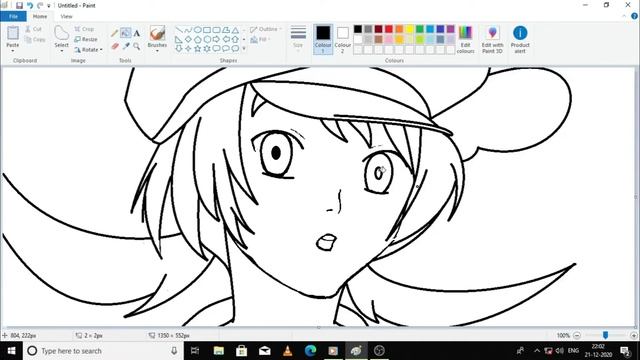Show hidden system tray icons
Image resolution: width=640 pixels, height=360 pixels.
click(x=537, y=351)
